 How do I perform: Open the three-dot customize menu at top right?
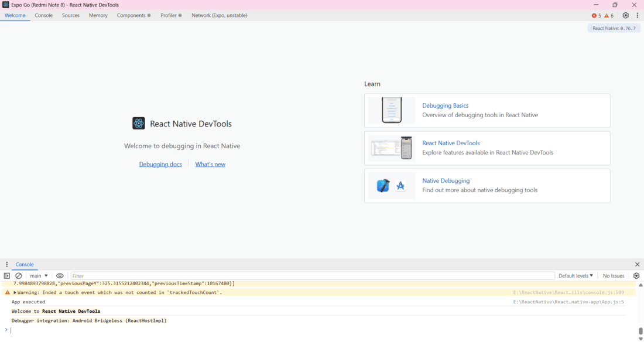pyautogui.click(x=638, y=15)
